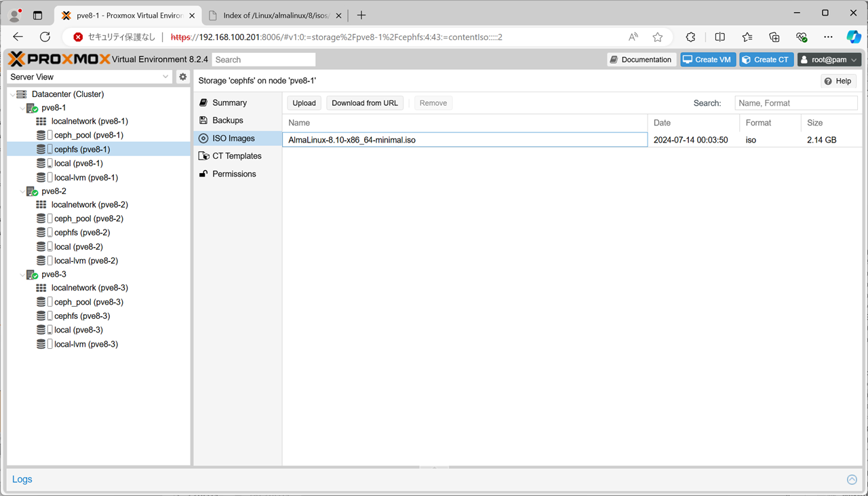
Task: Click the gear icon beside Server View
Action: pyautogui.click(x=182, y=77)
